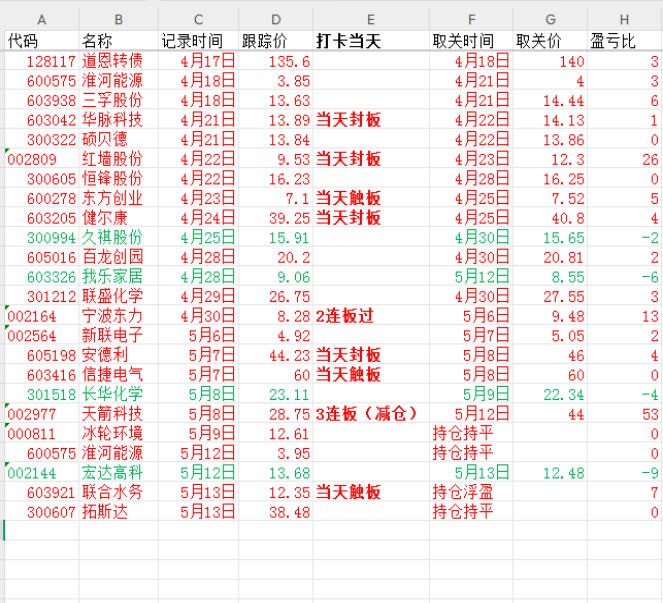Select the 宁波东力 name cell
This screenshot has width=663, height=603.
click(118, 316)
